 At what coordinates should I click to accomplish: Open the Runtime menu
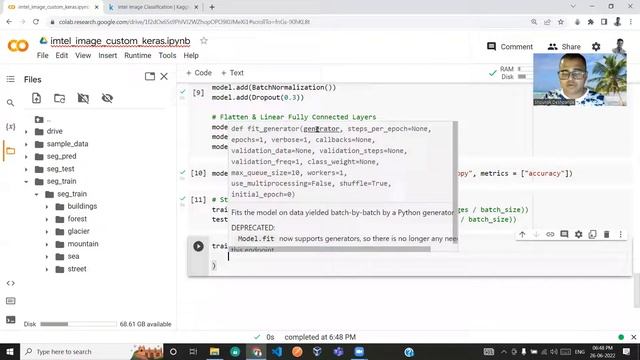click(138, 55)
